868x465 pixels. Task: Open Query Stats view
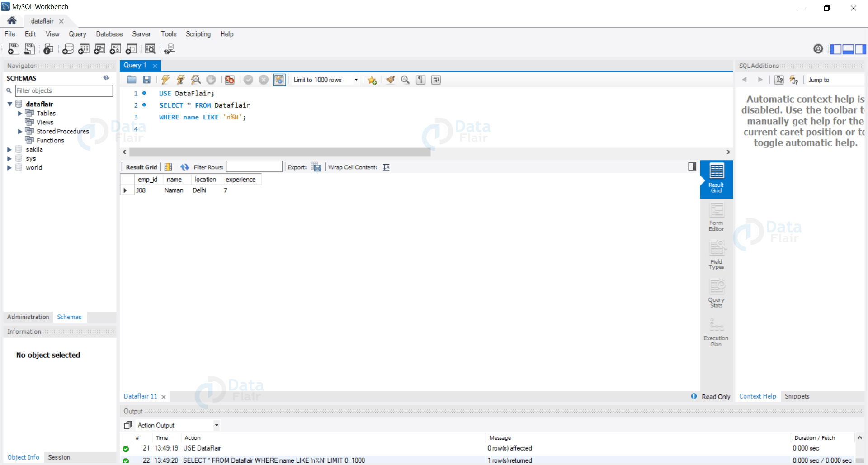coord(716,293)
